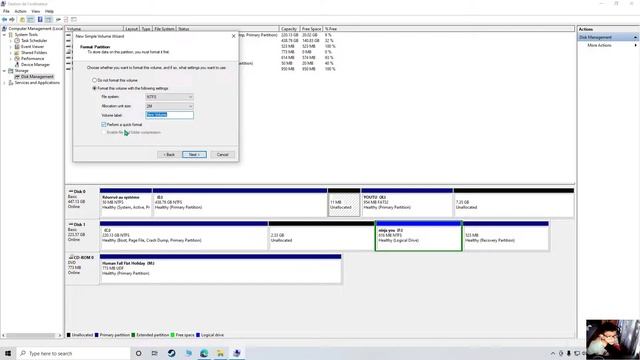Open File Explorer from the taskbar

(x=220, y=353)
